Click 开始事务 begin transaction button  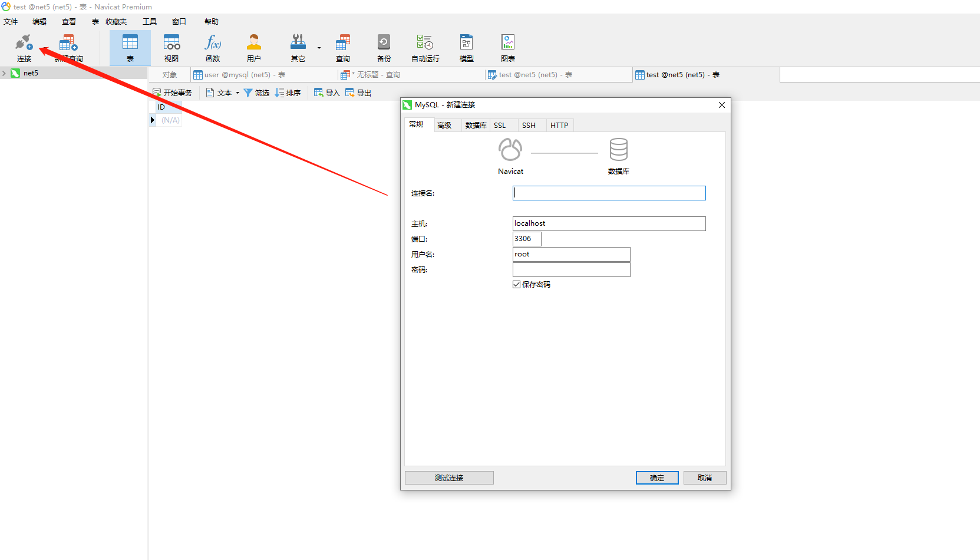[x=173, y=93]
